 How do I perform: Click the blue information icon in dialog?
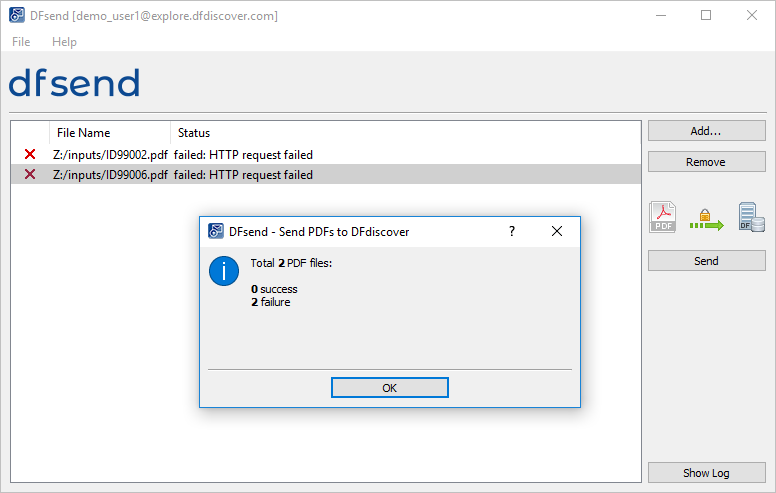click(x=224, y=271)
